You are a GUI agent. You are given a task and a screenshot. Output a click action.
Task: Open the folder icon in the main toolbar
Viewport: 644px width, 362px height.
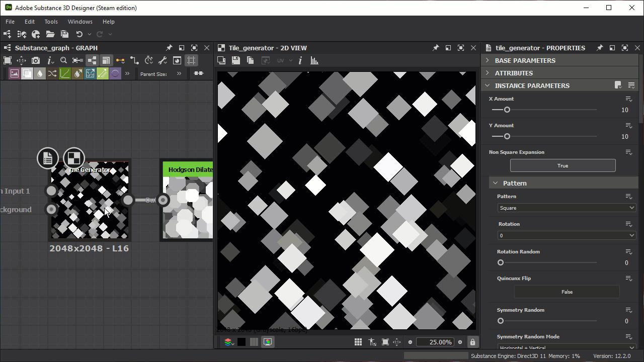pyautogui.click(x=50, y=34)
